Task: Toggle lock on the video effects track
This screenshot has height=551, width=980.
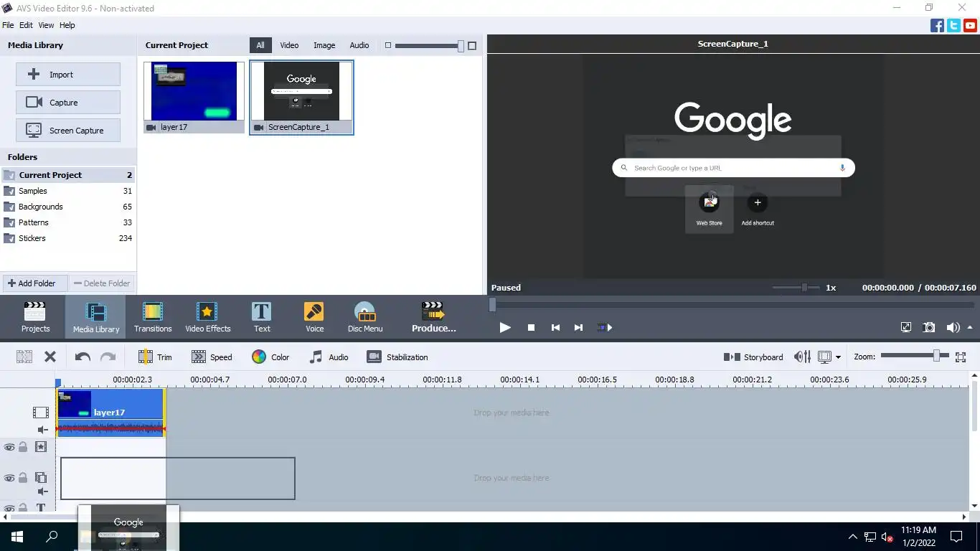Action: tap(23, 447)
